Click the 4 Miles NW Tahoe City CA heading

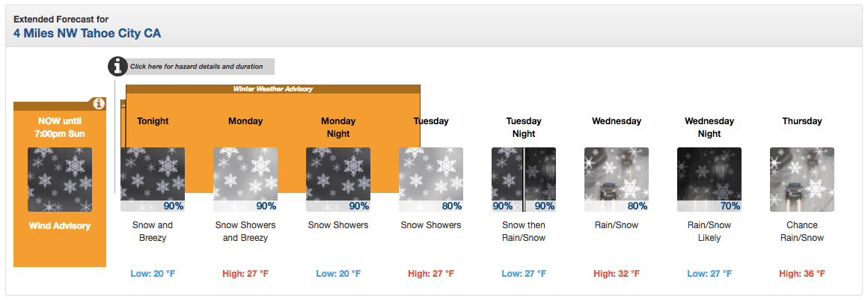(x=87, y=33)
